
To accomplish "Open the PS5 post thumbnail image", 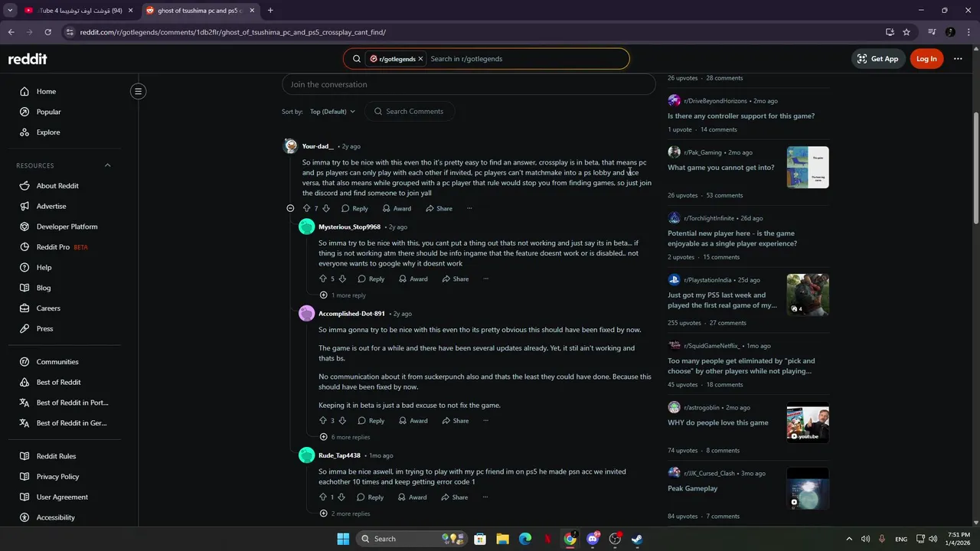I will point(808,295).
